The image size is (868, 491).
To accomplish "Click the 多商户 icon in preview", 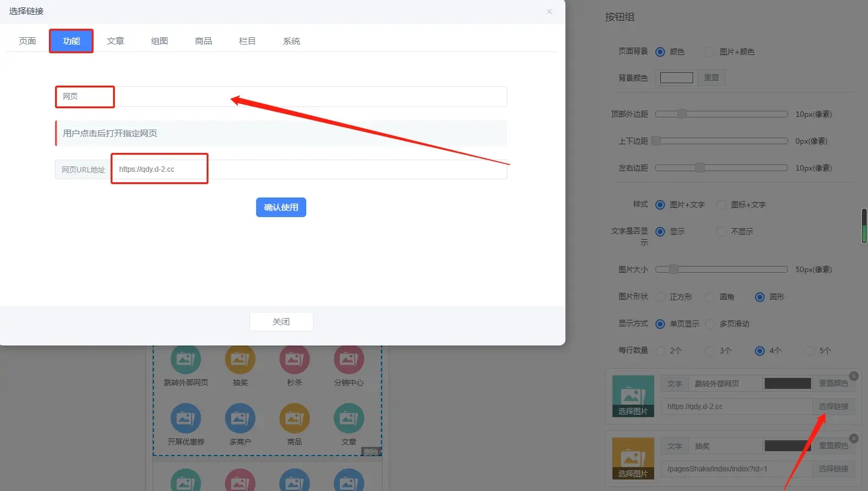I will tap(240, 418).
